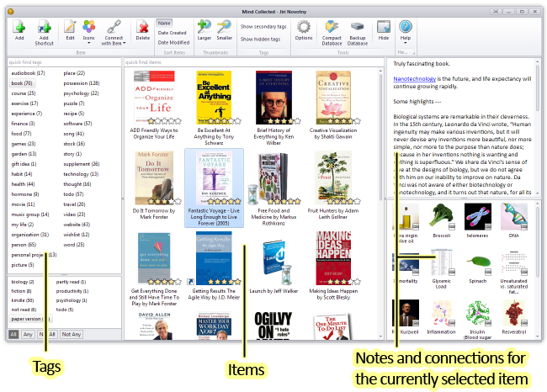Select Getting Results the Agile Way
This screenshot has height=392, width=547.
[214, 258]
